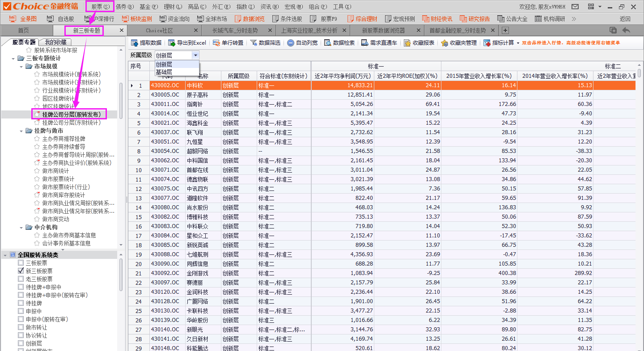Collapse 中介机构 tree folder
Screen dimensions: 644x351
21,228
